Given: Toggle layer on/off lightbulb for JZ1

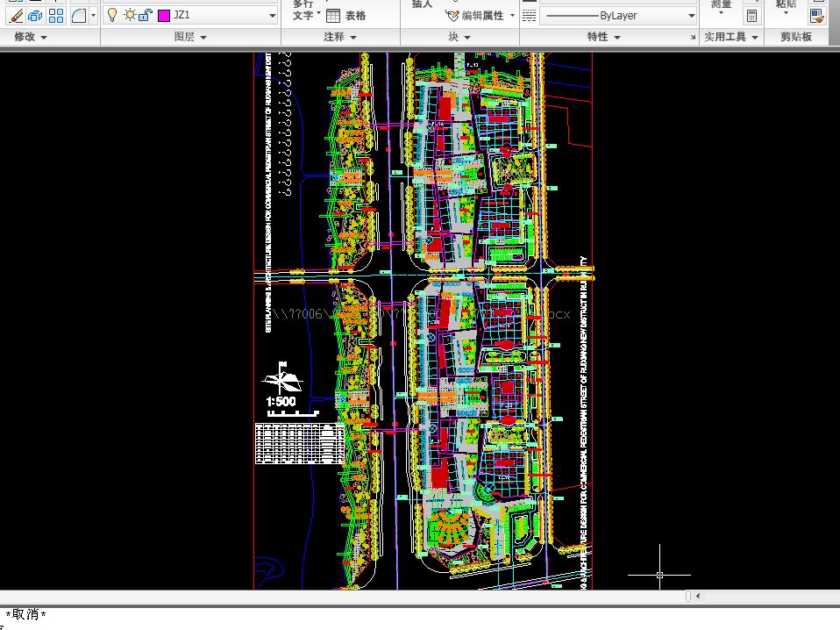Looking at the screenshot, I should 112,15.
